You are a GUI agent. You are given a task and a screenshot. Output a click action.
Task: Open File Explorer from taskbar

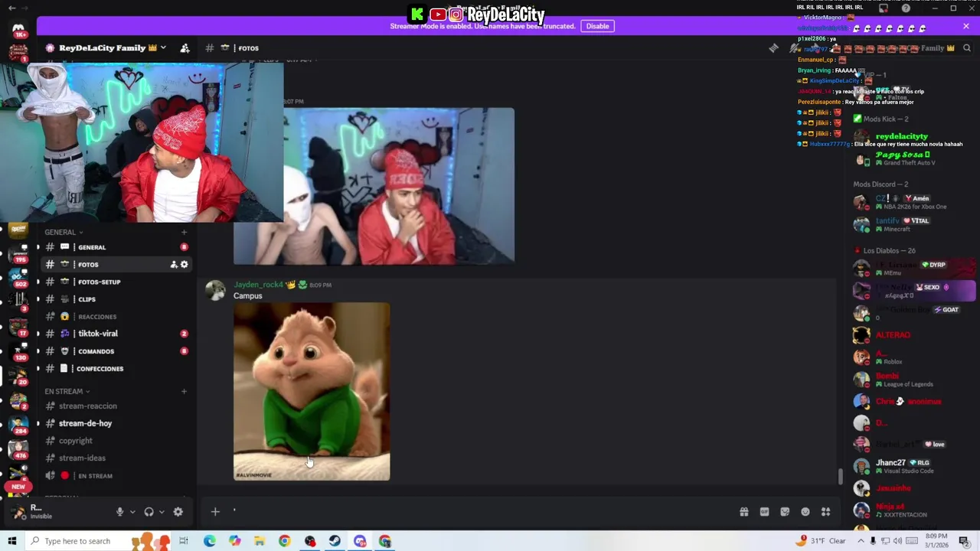[260, 541]
